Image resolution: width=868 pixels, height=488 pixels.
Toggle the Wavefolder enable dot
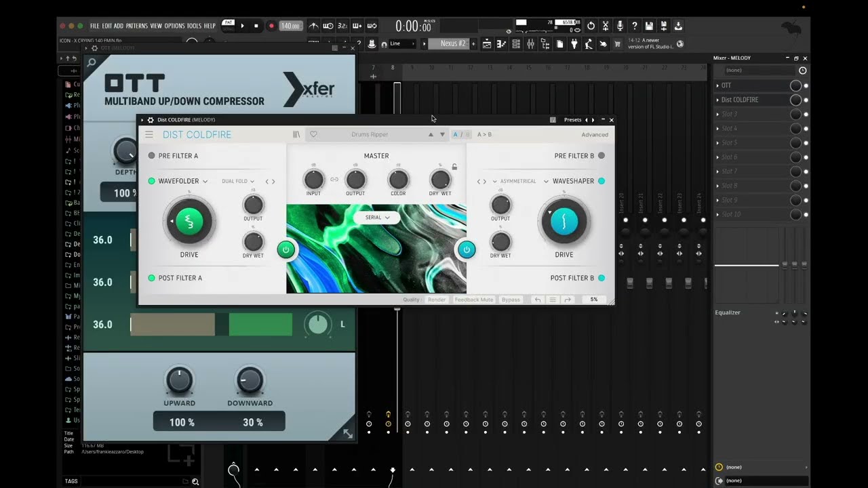[x=152, y=181]
